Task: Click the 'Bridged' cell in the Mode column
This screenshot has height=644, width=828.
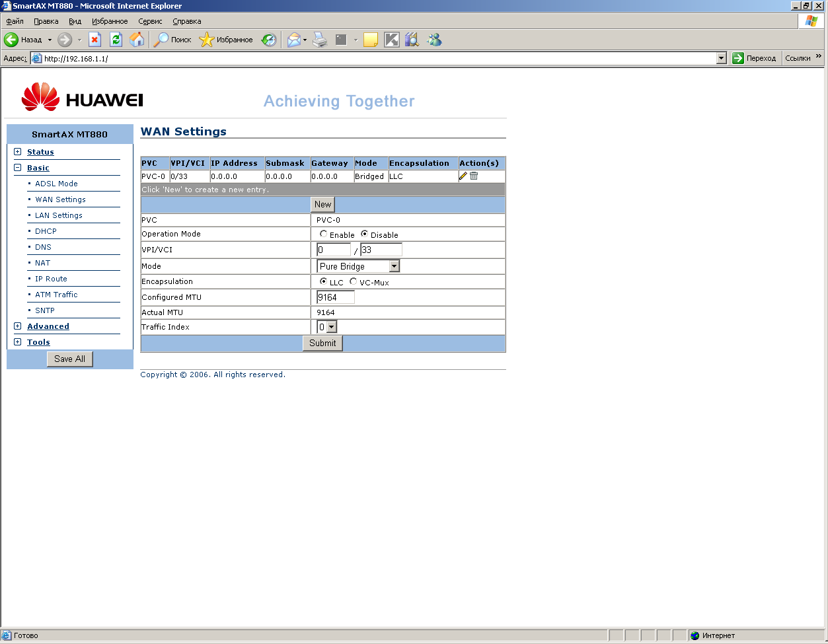Action: tap(370, 176)
